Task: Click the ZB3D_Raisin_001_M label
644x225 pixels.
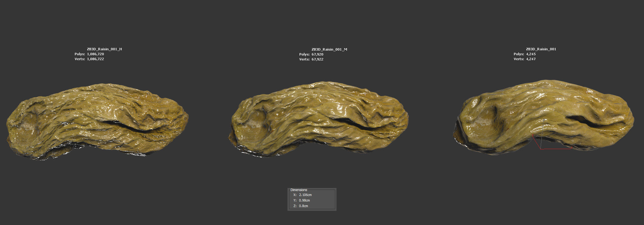Action: tap(329, 49)
